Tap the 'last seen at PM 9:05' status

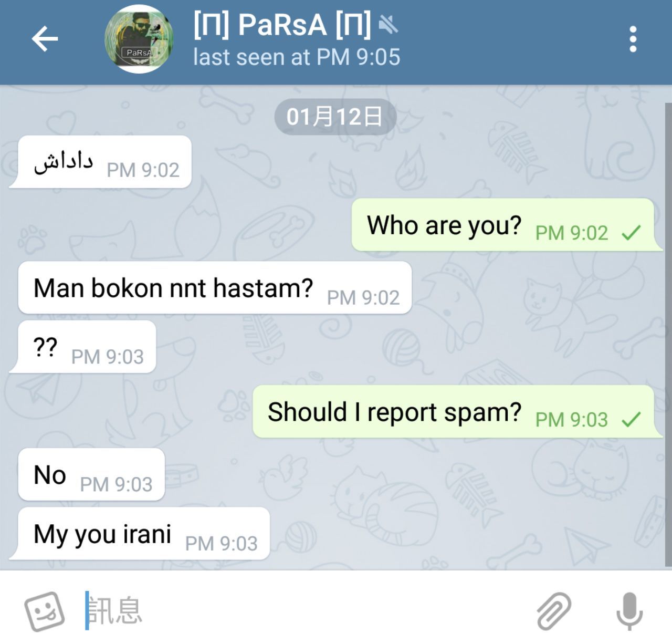tap(297, 57)
